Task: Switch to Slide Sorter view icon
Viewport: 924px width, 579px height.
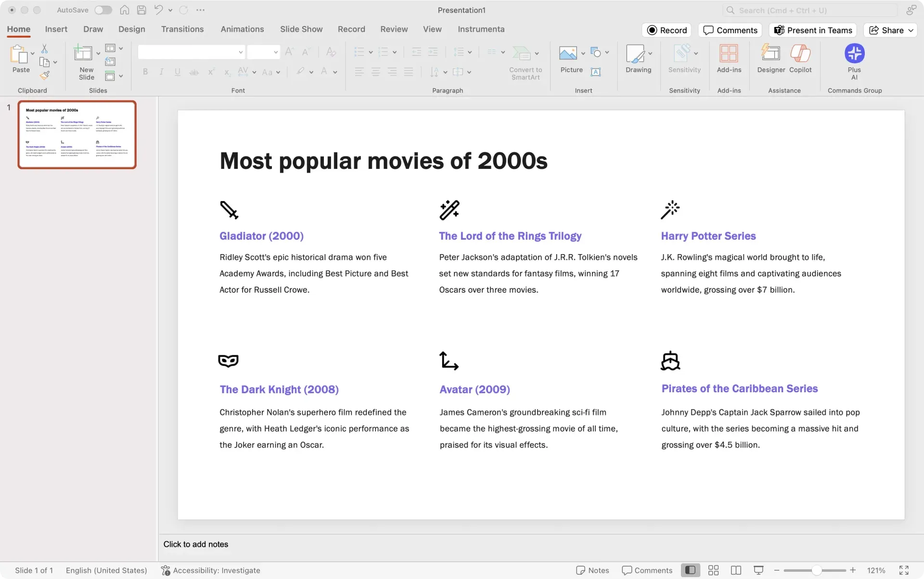Action: (713, 570)
